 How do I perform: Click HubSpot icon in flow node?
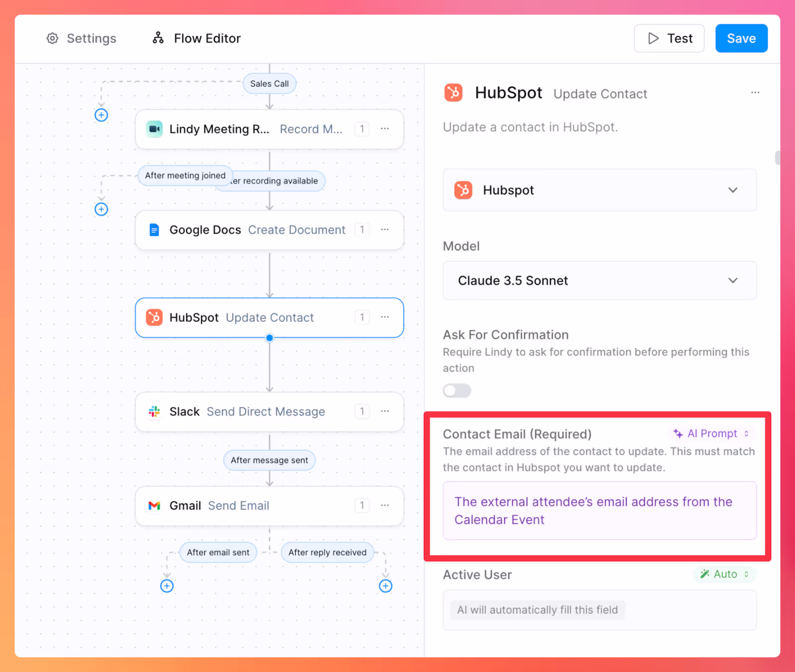point(155,317)
